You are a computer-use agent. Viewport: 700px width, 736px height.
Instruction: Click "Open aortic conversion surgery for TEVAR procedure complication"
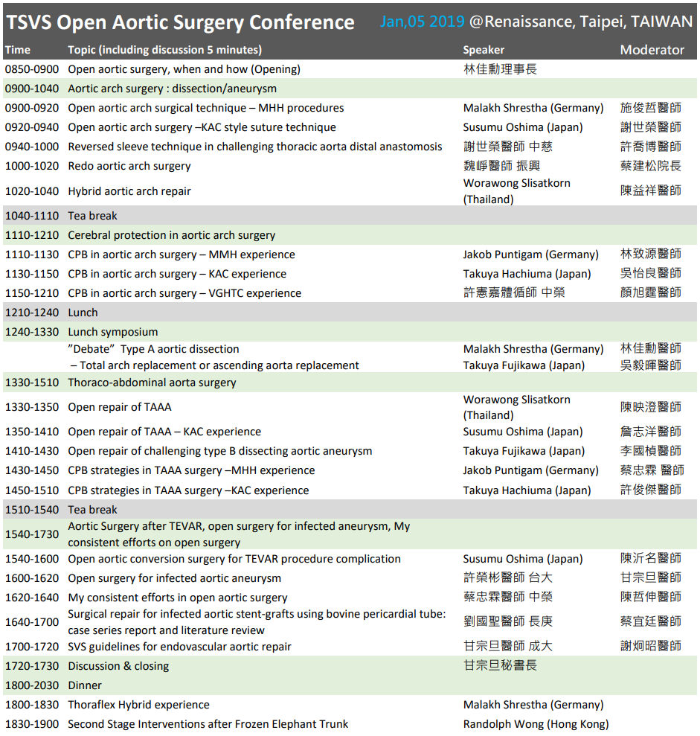pos(234,559)
